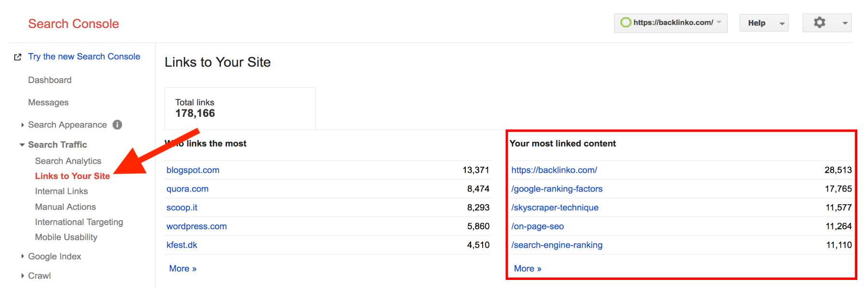Click the external link icon beside Try the new Search Console

pyautogui.click(x=18, y=57)
